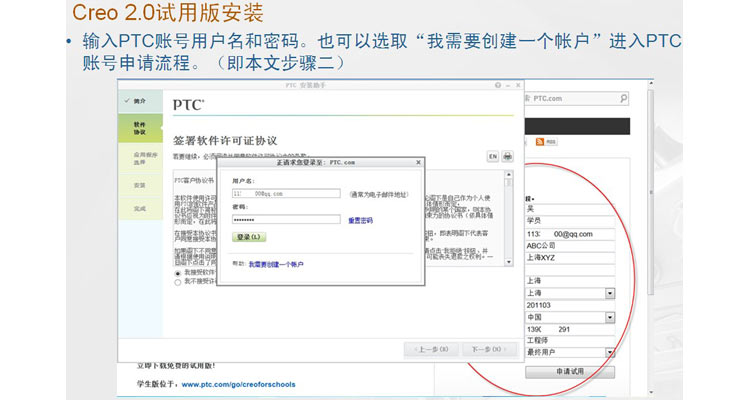Select the 完成 step in sidebar
This screenshot has width=749, height=400.
click(x=140, y=209)
